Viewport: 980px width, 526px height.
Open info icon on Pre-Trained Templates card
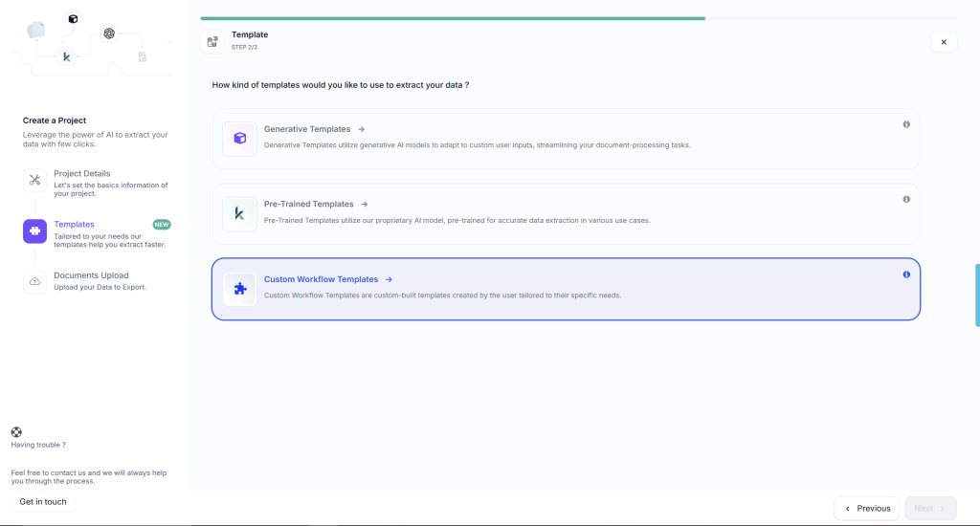click(906, 199)
